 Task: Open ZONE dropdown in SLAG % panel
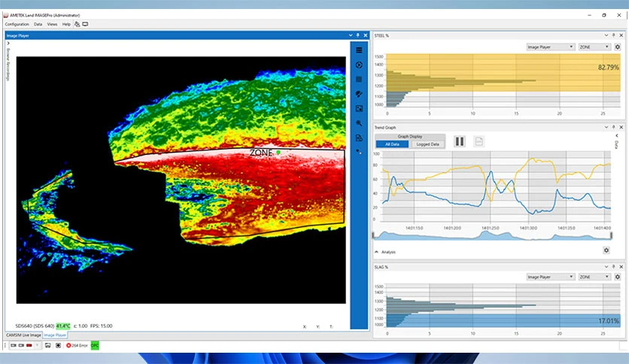[x=594, y=277]
